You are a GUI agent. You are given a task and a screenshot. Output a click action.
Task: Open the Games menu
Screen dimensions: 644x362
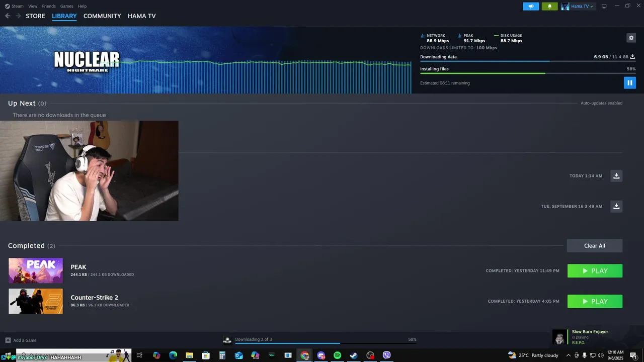point(66,6)
